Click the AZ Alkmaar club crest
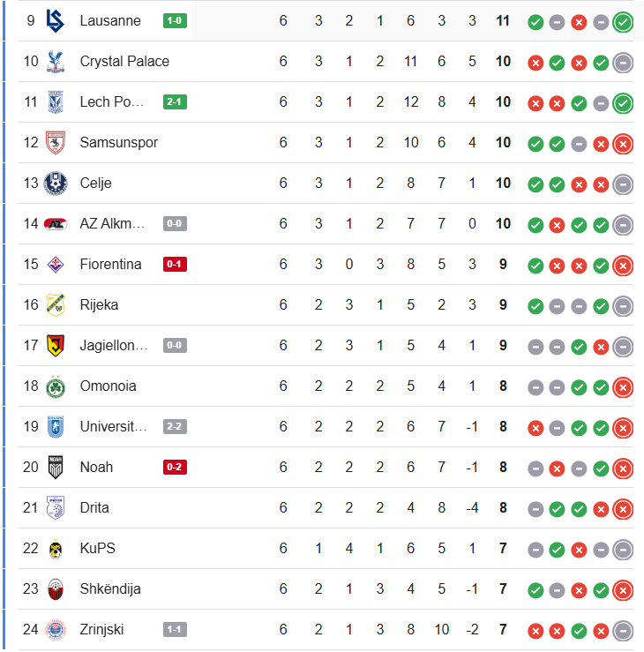The height and width of the screenshot is (652, 644). (56, 223)
